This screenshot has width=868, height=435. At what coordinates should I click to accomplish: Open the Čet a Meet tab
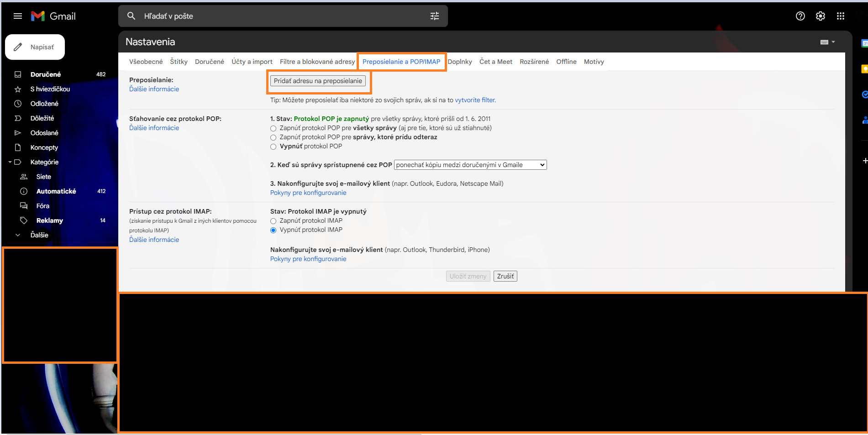[496, 62]
